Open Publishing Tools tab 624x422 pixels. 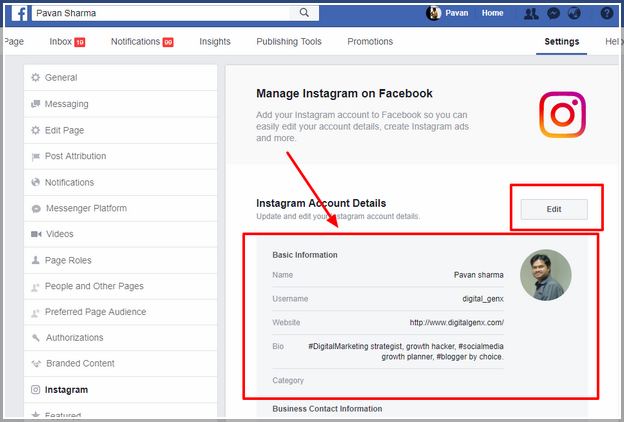(x=289, y=41)
